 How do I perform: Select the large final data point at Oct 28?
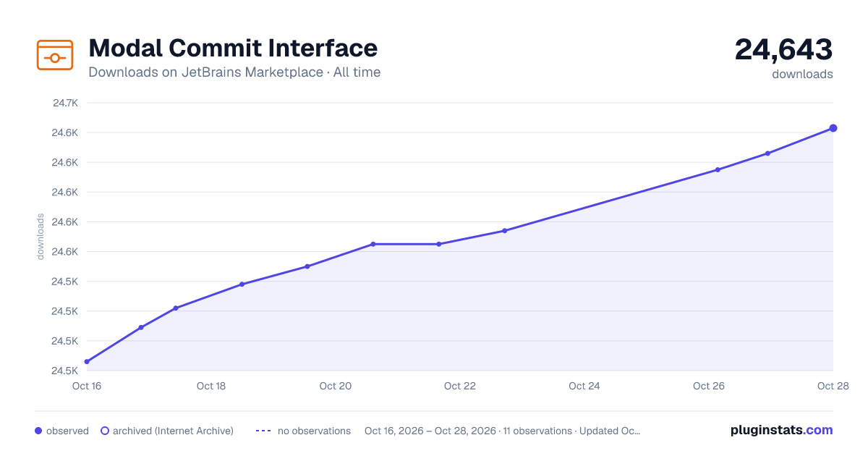(x=833, y=128)
